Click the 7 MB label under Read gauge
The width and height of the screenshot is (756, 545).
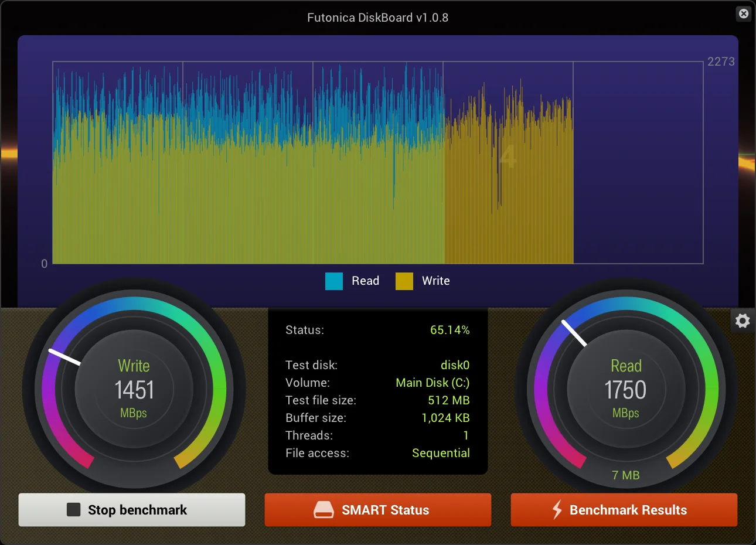626,475
